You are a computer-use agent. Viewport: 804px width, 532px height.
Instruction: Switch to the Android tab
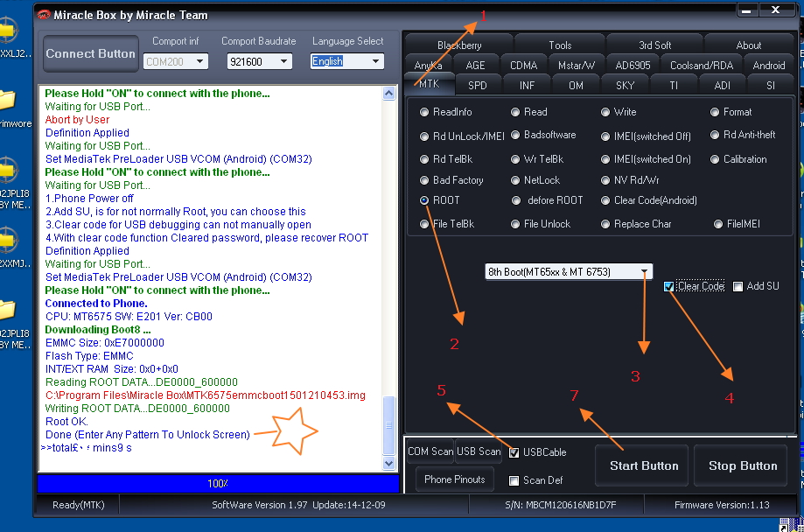click(769, 66)
